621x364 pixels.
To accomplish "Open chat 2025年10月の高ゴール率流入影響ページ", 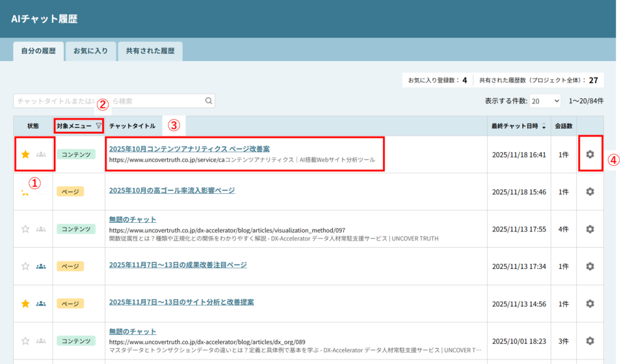I will (172, 190).
